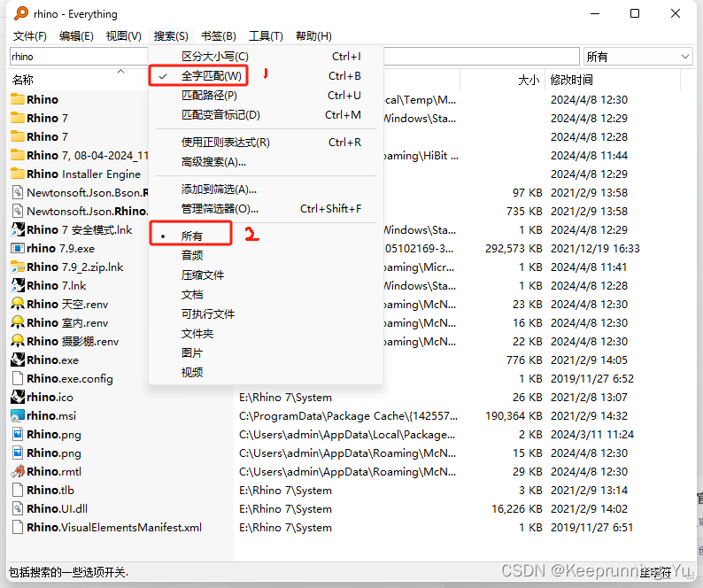
Task: Choose the 文件夹 folder filter
Action: click(x=266, y=333)
